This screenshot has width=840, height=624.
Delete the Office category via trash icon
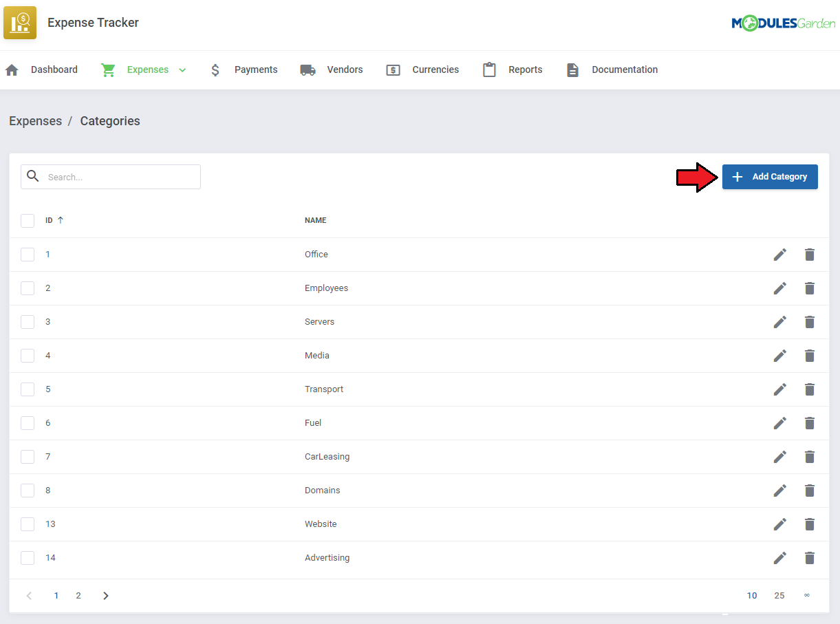click(810, 255)
